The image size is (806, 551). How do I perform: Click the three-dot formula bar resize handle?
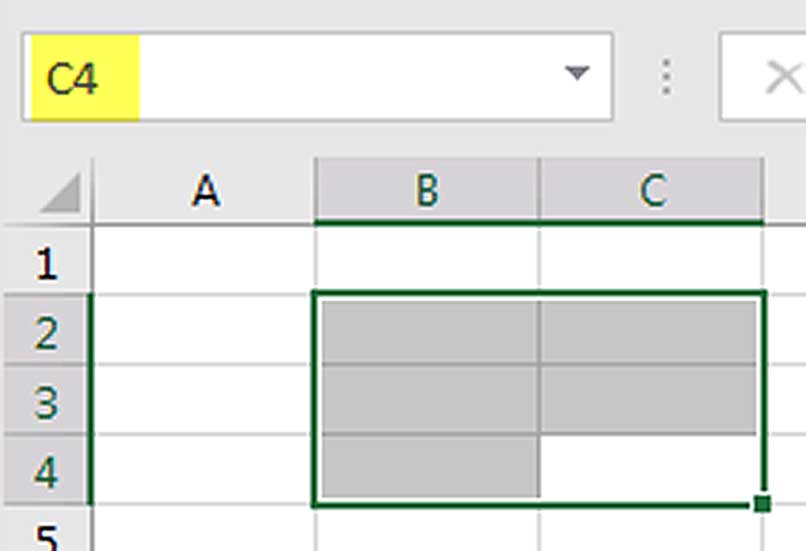click(666, 76)
